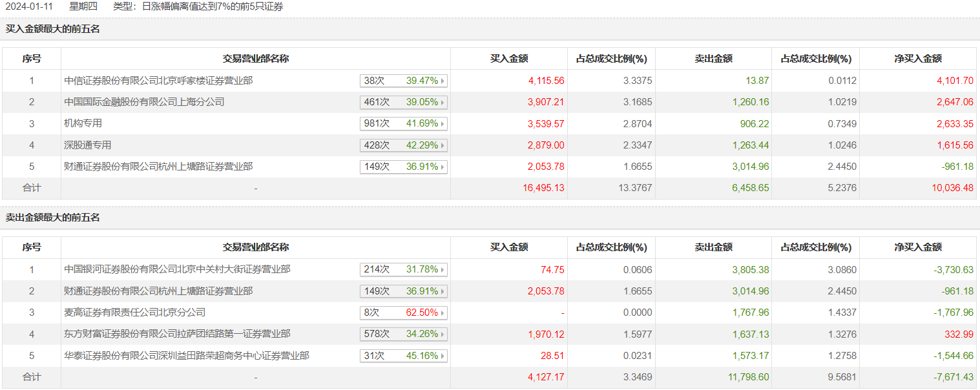The height and width of the screenshot is (390, 980).
Task: Open 华泰证券深圳益田路荣超商务中心 link
Action: [x=187, y=356]
